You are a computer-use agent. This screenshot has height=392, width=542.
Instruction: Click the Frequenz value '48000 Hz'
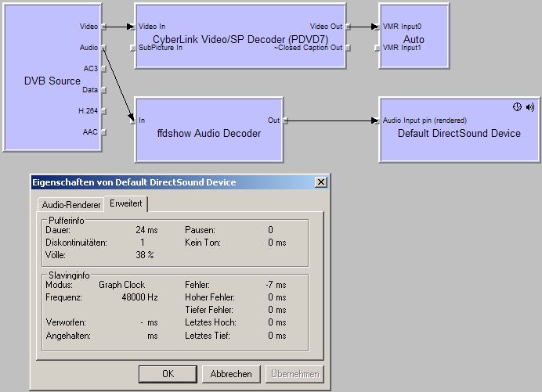pyautogui.click(x=139, y=297)
